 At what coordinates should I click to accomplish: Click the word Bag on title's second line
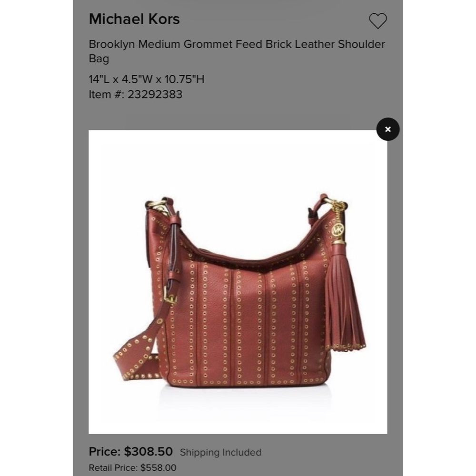99,58
